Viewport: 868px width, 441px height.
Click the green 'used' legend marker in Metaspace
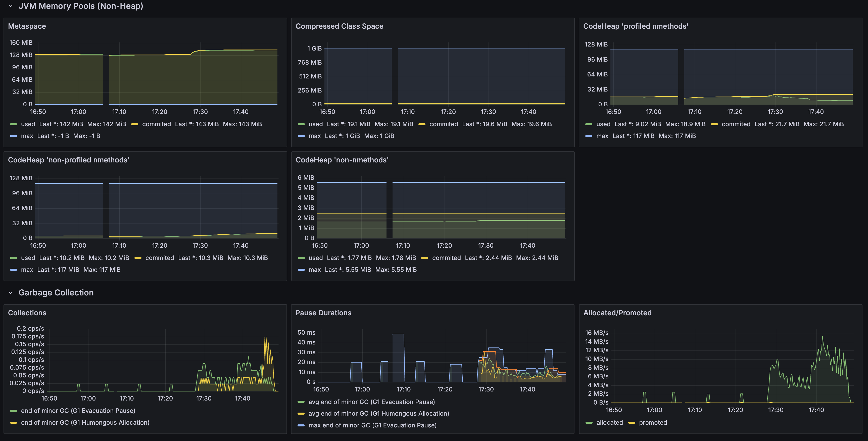[x=14, y=124]
